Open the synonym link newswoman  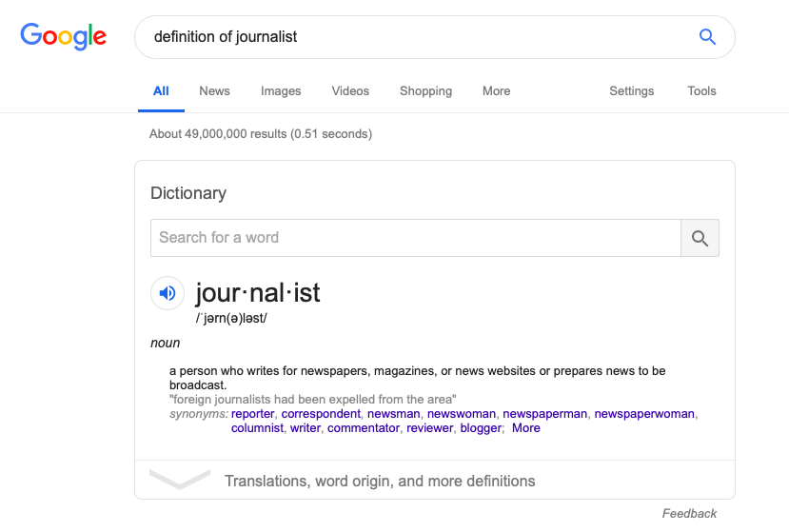[462, 414]
